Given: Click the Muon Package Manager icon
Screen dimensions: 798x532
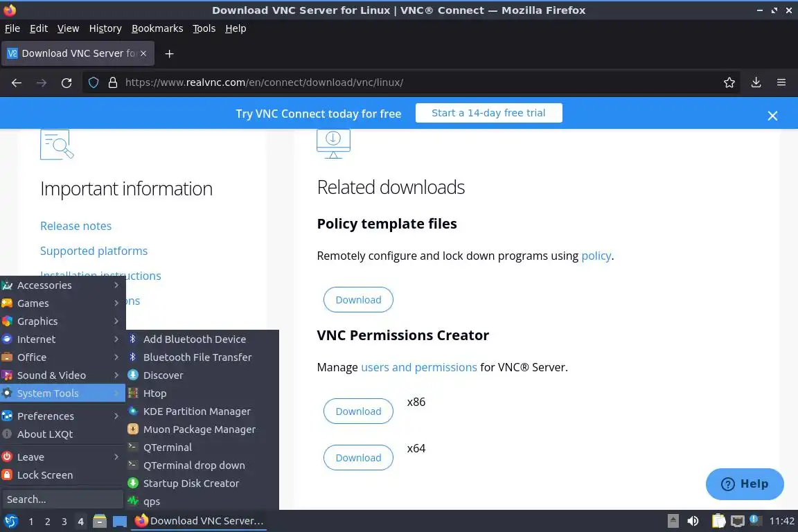Looking at the screenshot, I should 133,429.
